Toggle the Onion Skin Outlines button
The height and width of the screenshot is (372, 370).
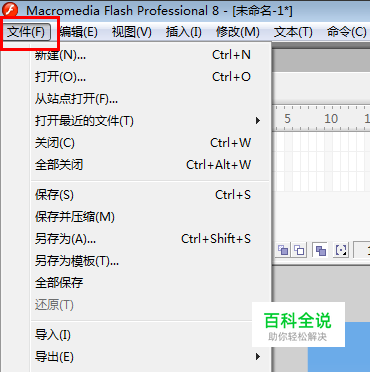pyautogui.click(x=299, y=250)
